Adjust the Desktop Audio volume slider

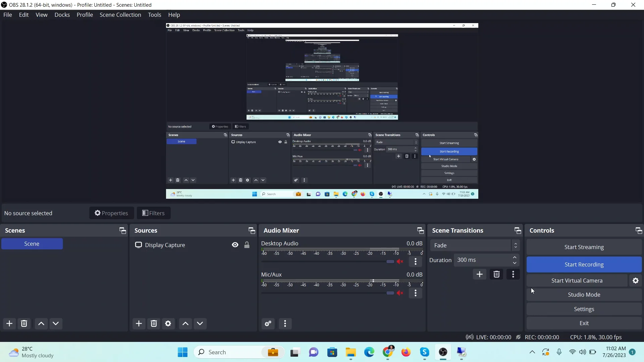tap(390, 261)
